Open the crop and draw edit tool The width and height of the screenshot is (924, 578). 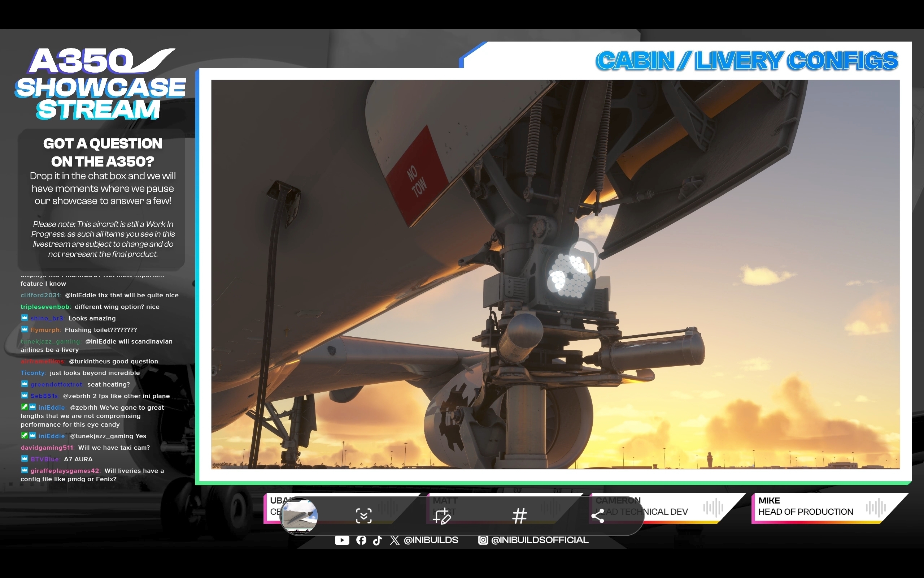pyautogui.click(x=442, y=516)
